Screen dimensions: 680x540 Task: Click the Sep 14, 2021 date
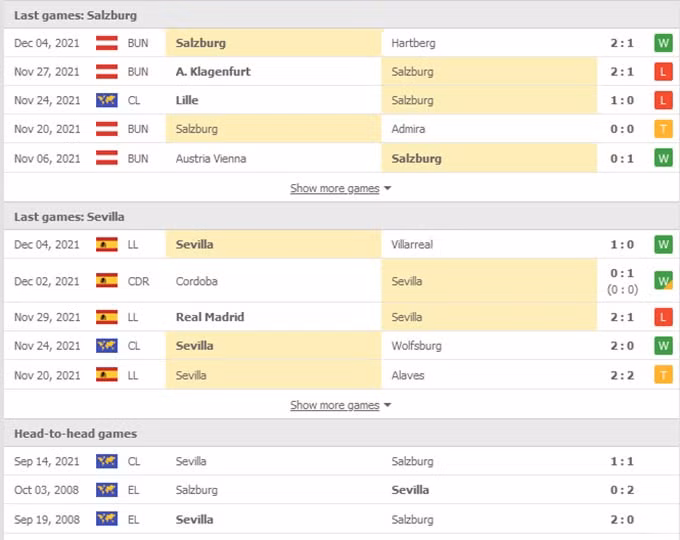[47, 461]
